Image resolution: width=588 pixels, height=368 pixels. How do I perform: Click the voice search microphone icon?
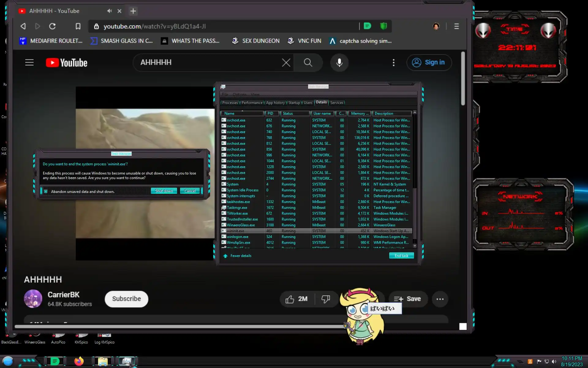(x=339, y=63)
